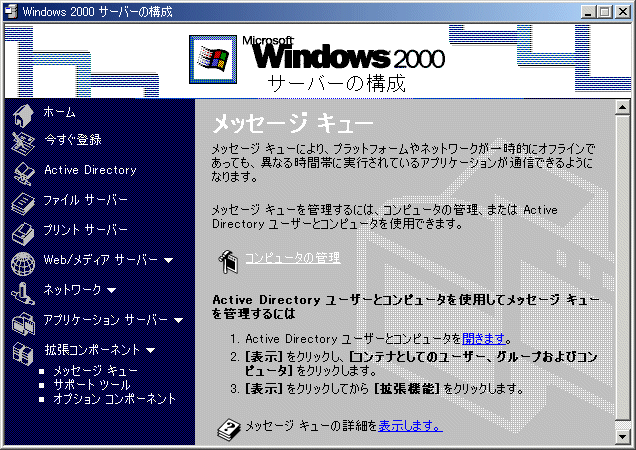This screenshot has height=450, width=636.
Task: Select プリント サーバー in the sidebar
Action: (x=85, y=230)
